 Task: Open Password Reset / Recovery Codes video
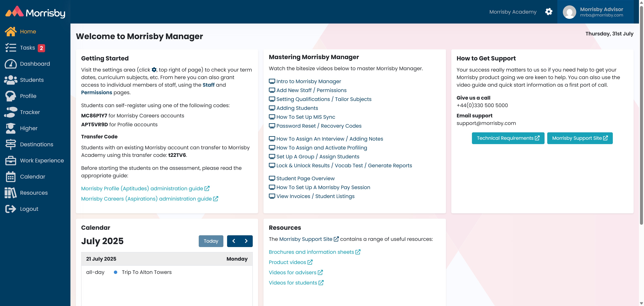(x=319, y=126)
